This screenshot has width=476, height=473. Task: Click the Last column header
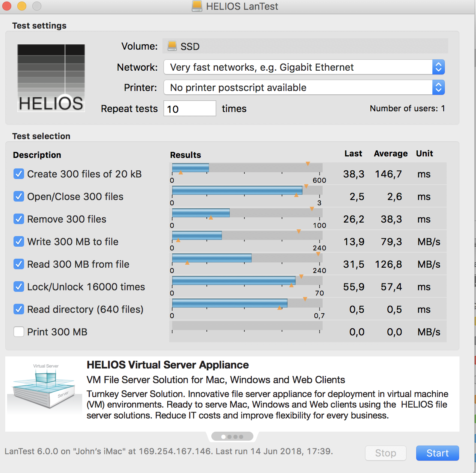(353, 153)
